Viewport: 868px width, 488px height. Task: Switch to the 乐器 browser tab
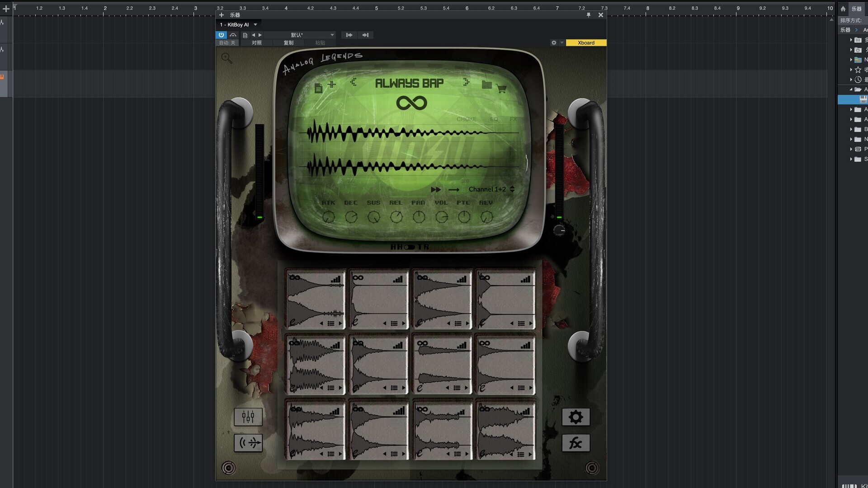click(856, 9)
